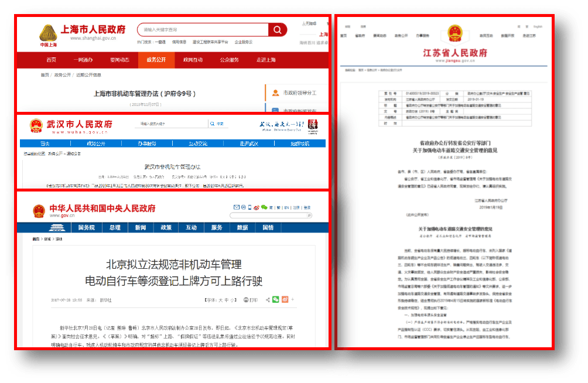Screen dimensions: 588x383
Task: Share the Beijing article via WeChat icon
Action: click(x=276, y=300)
